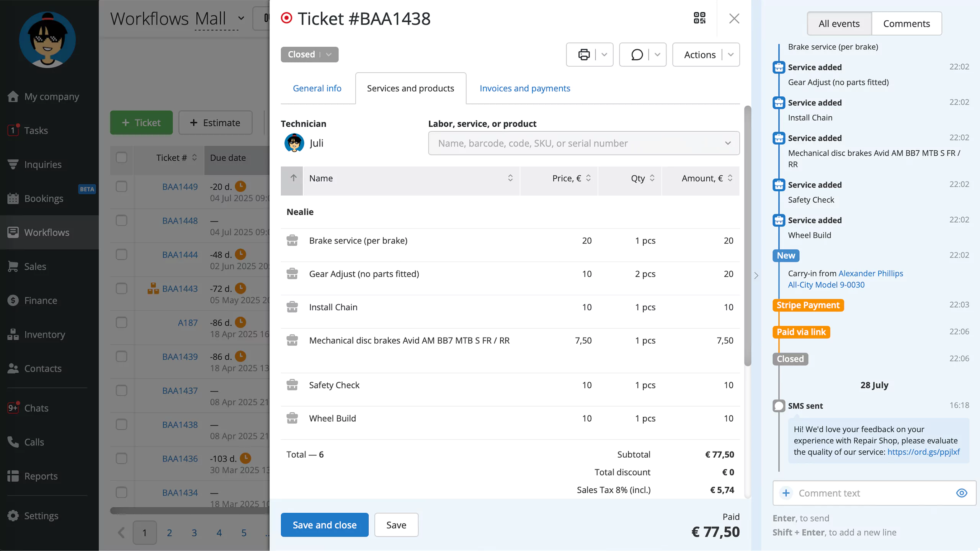
Task: Open the ticket QR code icon
Action: 699,18
